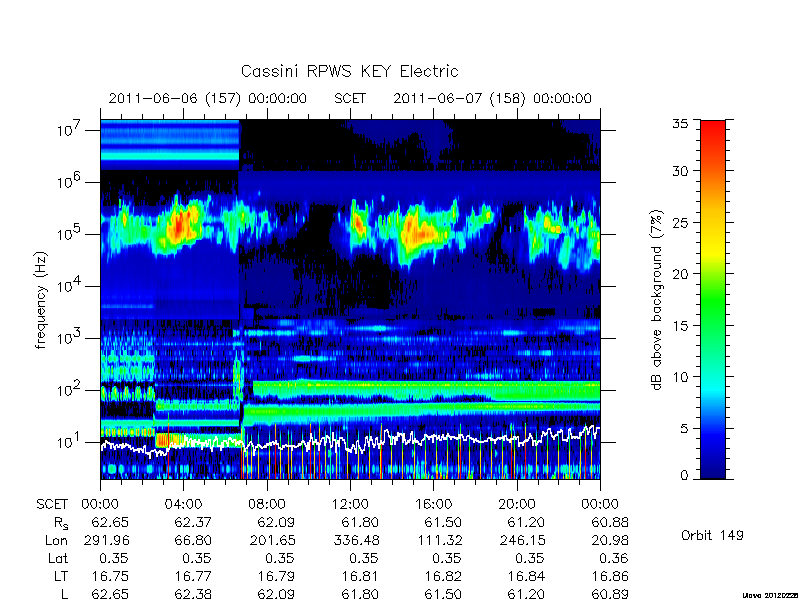Click the green 15 dB region of color bar
The height and width of the screenshot is (600, 800).
tap(713, 325)
